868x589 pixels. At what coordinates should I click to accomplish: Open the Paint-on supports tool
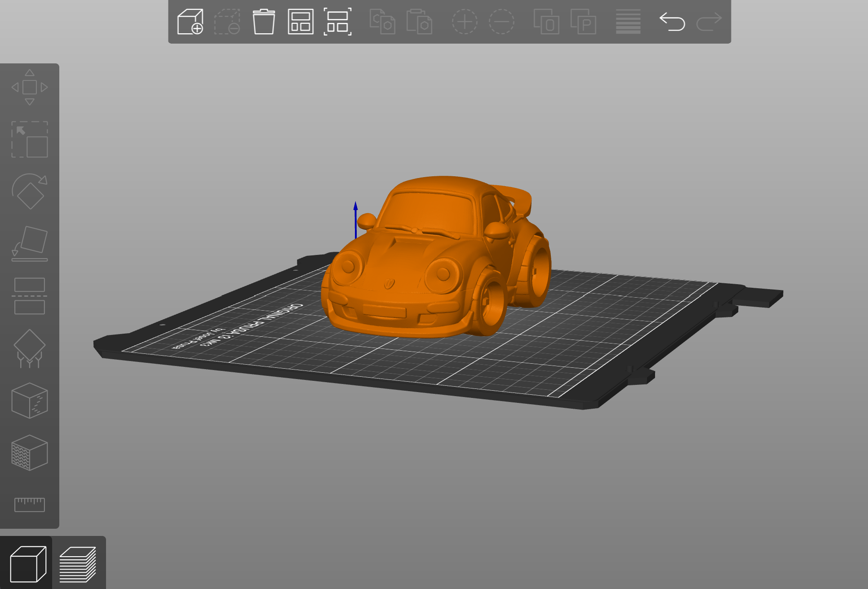30,348
